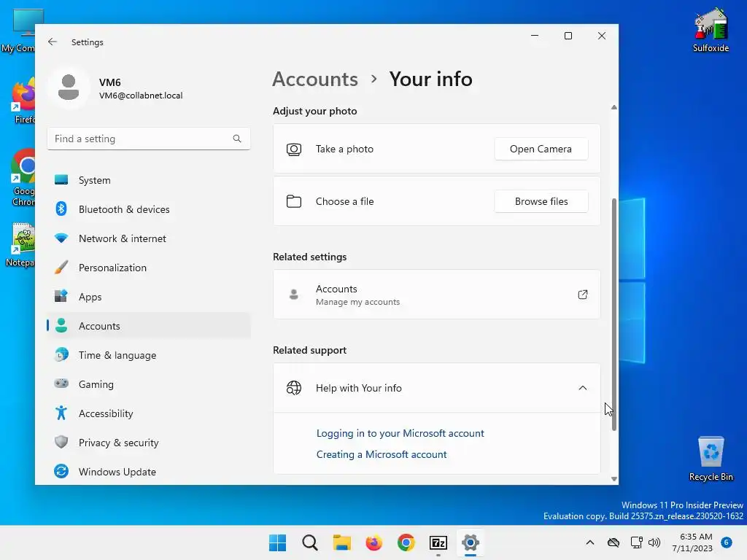Click inside the Find a setting field

[149, 139]
